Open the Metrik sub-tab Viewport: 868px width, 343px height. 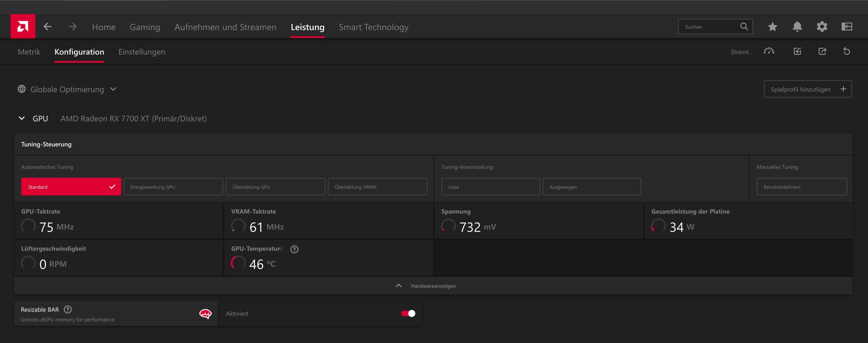click(x=29, y=52)
